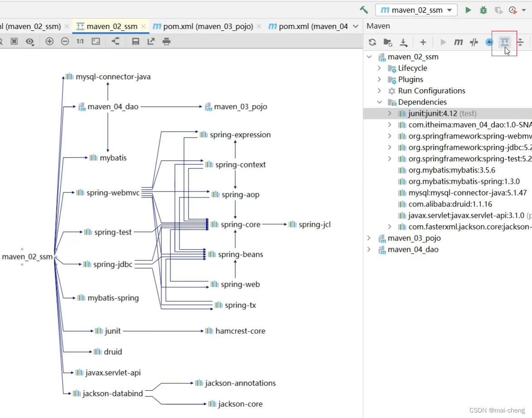Run maven_02_ssm with green play button
Viewport: 532px width, 418px height.
[x=468, y=10]
